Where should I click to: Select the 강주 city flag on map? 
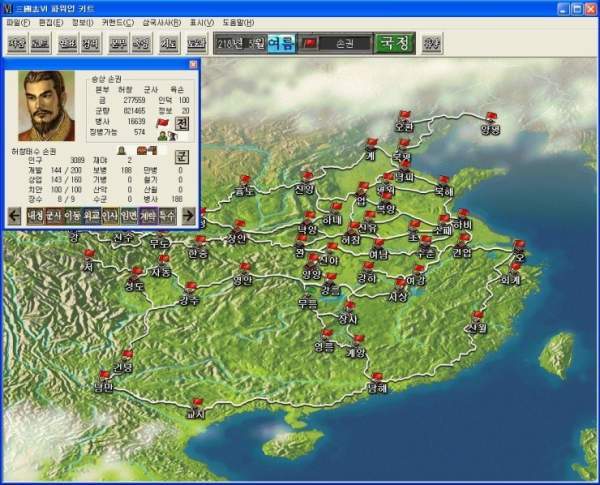(x=190, y=288)
